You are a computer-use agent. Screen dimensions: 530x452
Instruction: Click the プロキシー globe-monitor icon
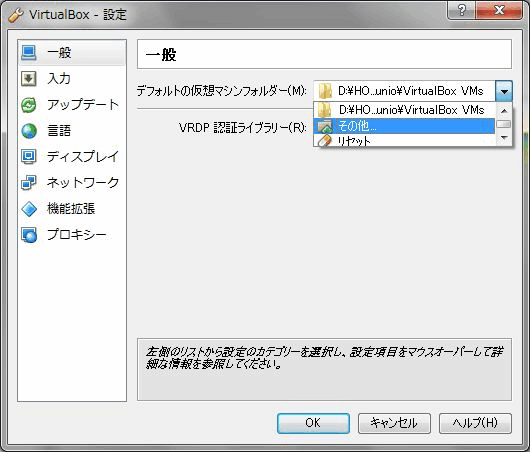point(29,235)
